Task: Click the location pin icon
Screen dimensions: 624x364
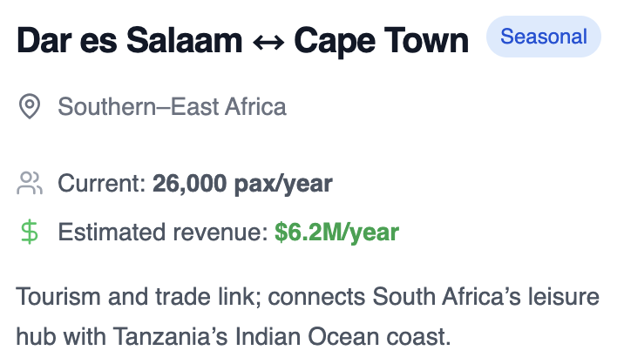Action: pos(30,106)
